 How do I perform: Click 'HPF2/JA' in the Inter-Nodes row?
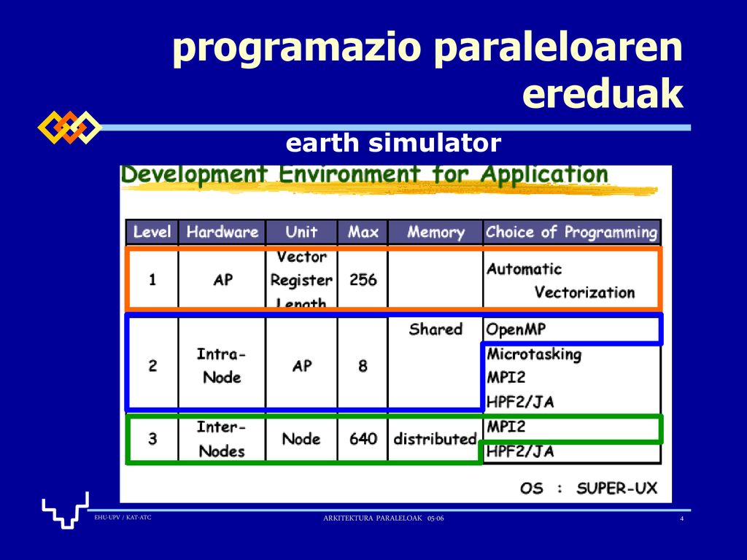pyautogui.click(x=520, y=451)
